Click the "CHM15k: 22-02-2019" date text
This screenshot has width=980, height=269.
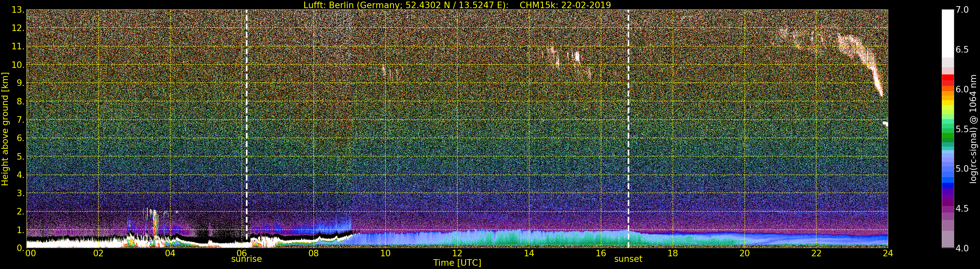tap(565, 5)
